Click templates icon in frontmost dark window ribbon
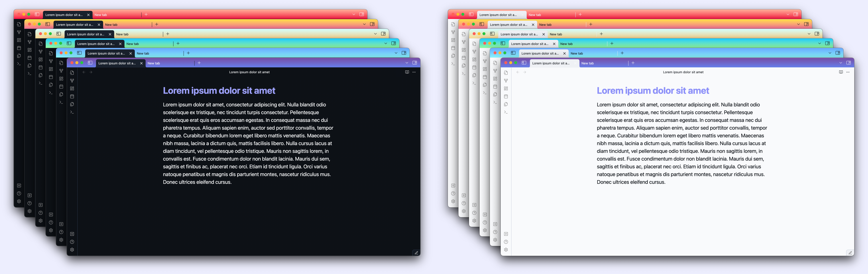Image resolution: width=868 pixels, height=274 pixels. click(x=72, y=104)
